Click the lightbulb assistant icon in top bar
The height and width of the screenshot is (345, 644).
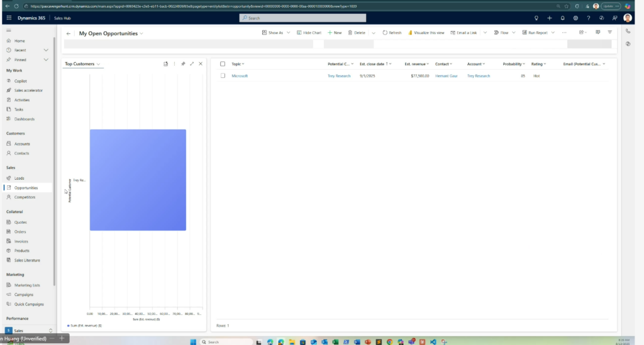(x=536, y=18)
